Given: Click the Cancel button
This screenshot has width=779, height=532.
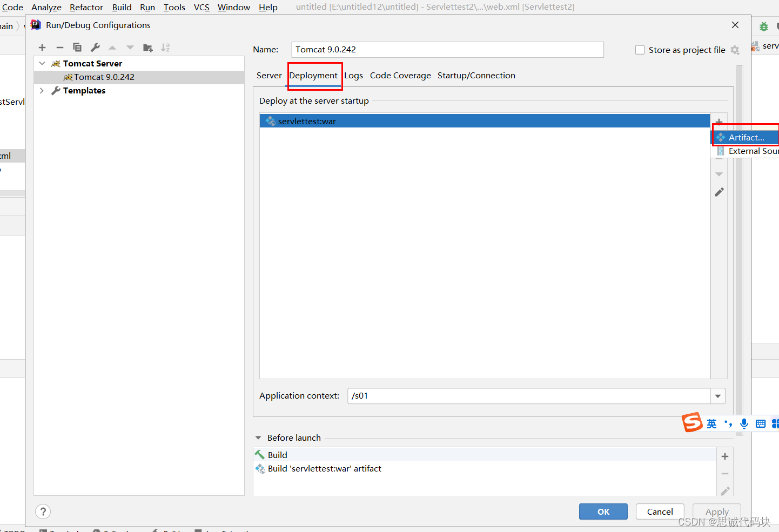Looking at the screenshot, I should tap(660, 511).
